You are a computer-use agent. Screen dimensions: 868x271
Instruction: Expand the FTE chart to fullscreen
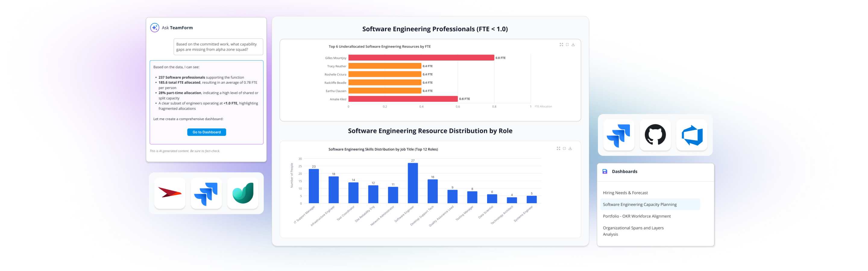coord(561,45)
